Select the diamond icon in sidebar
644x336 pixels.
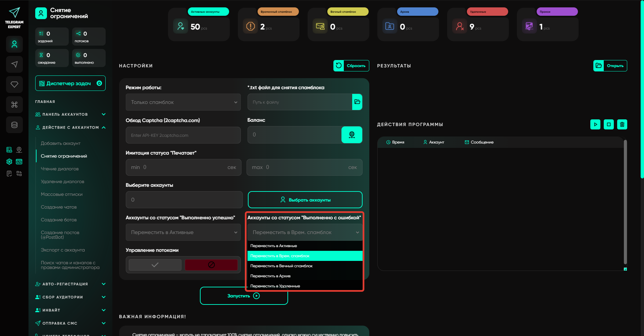(14, 85)
